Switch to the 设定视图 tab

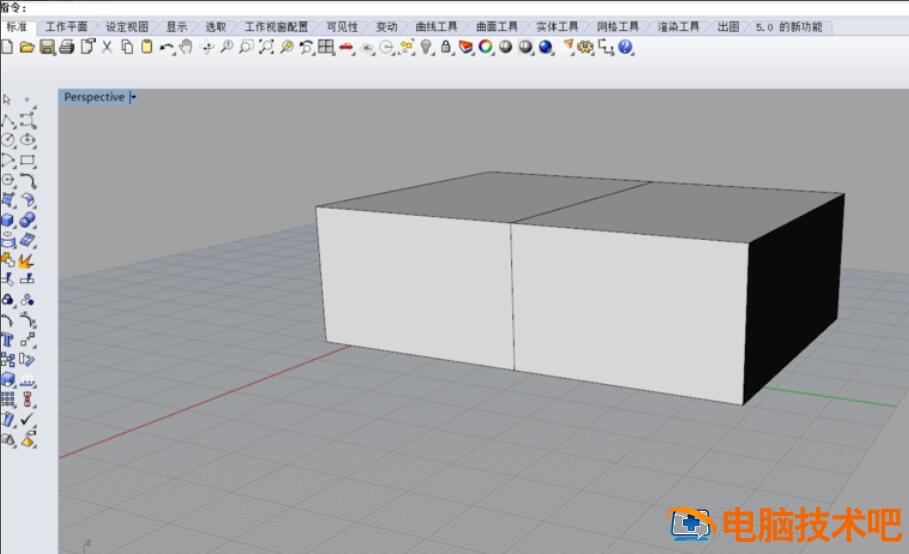127,27
